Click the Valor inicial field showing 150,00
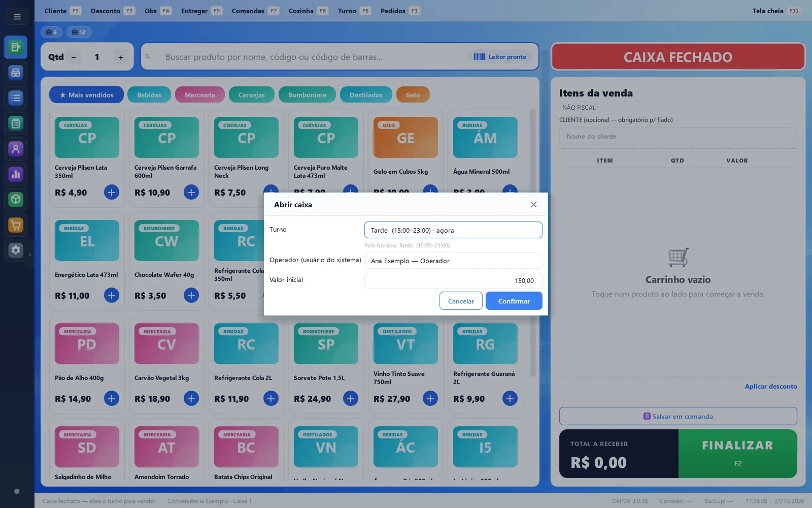 pos(453,280)
